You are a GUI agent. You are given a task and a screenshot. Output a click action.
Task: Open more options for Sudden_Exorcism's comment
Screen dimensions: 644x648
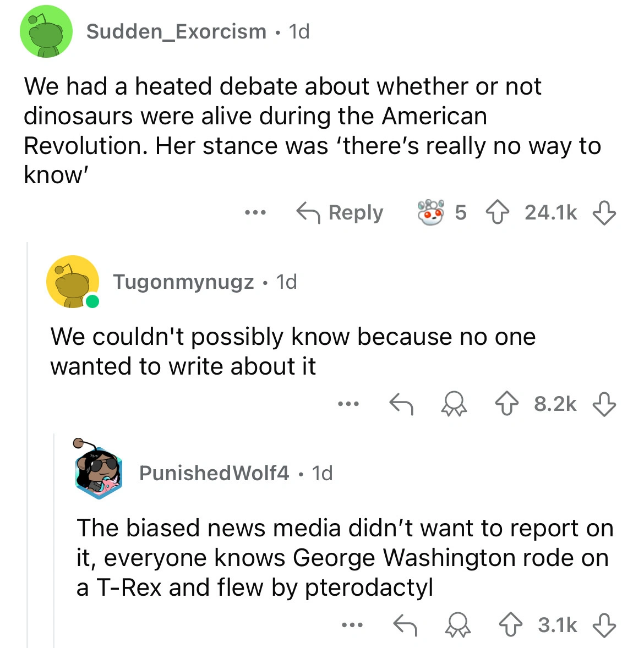[256, 212]
